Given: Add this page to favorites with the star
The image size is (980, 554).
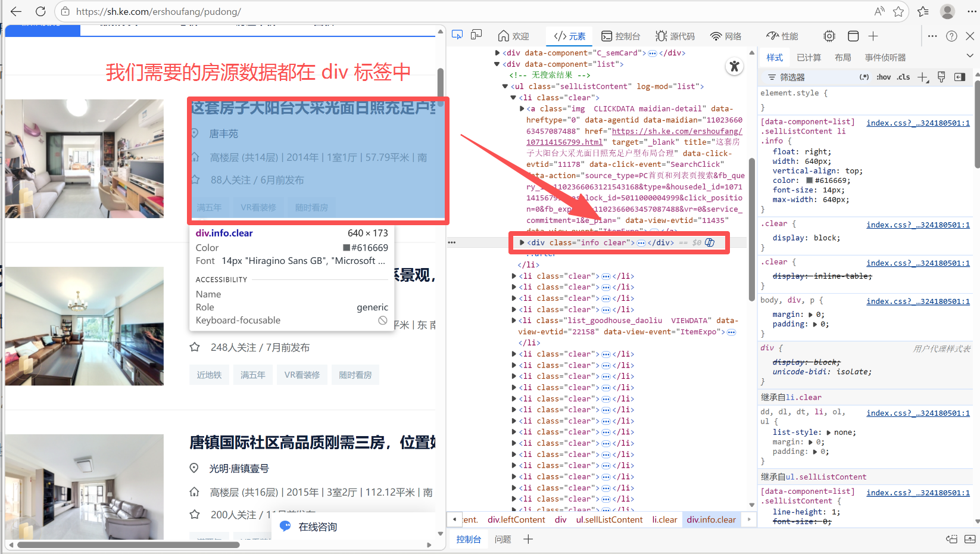Looking at the screenshot, I should pyautogui.click(x=898, y=11).
